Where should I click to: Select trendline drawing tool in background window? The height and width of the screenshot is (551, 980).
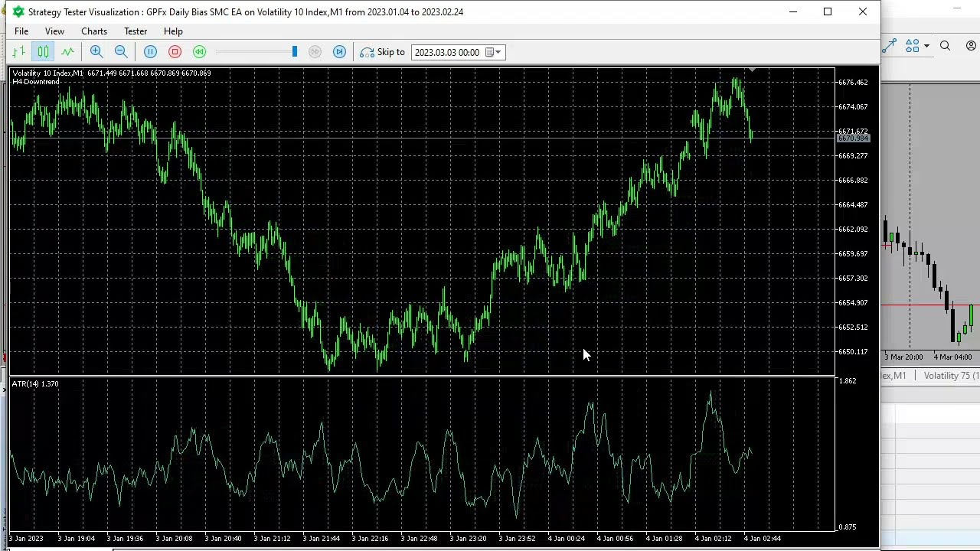(888, 46)
